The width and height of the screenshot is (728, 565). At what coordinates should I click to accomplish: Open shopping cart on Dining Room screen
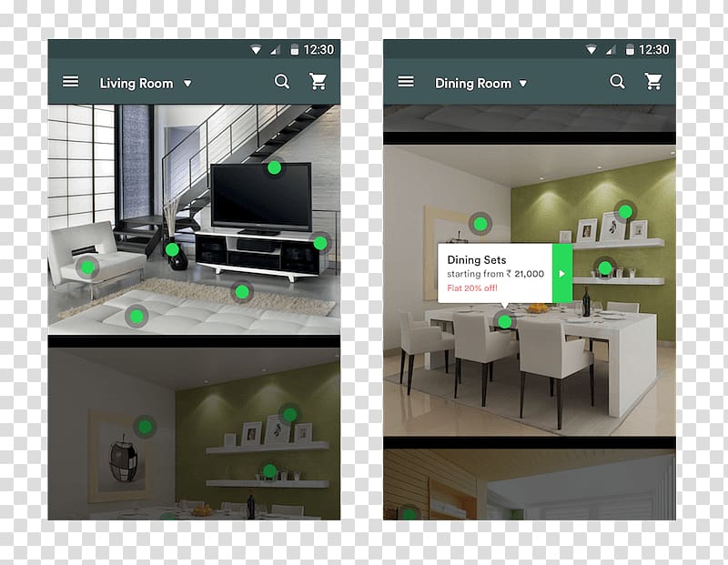(653, 81)
